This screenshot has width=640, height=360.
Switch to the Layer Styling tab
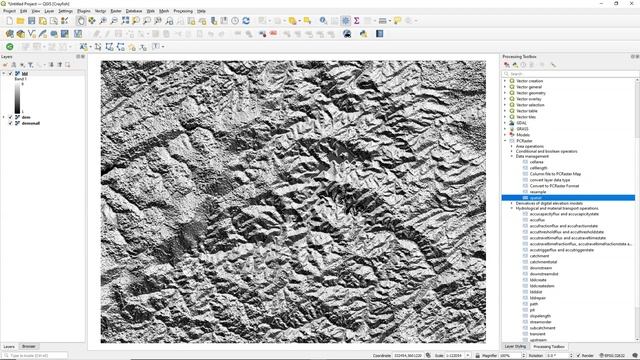[x=515, y=347]
